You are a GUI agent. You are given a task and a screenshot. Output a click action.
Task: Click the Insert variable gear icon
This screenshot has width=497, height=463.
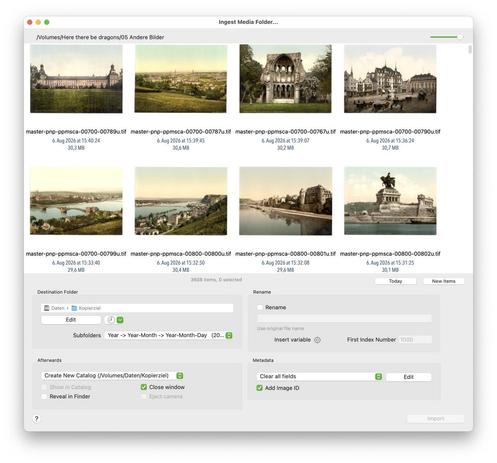(x=317, y=340)
